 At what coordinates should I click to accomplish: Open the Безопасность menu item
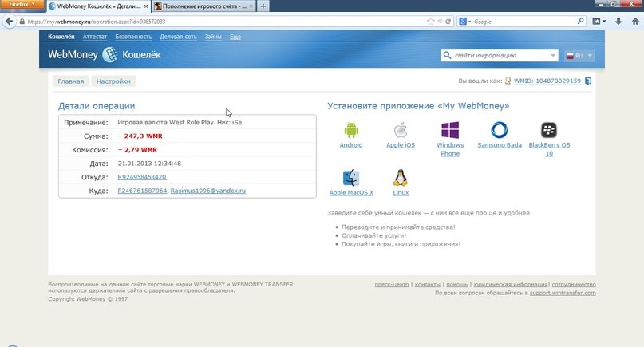(133, 37)
